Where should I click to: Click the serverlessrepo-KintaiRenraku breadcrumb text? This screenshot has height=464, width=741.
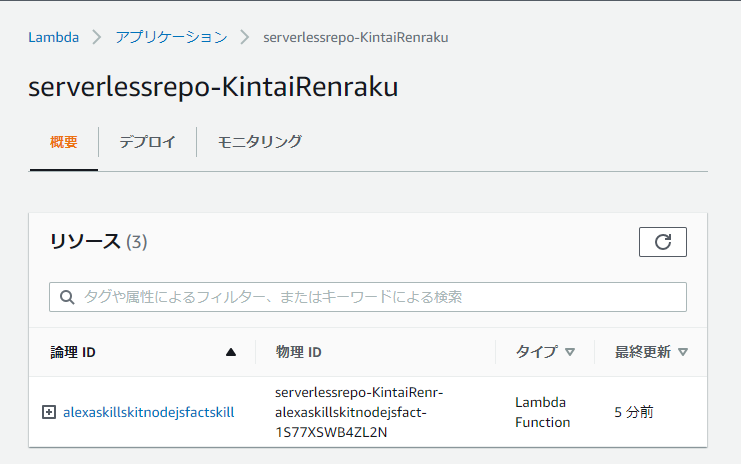tap(356, 37)
